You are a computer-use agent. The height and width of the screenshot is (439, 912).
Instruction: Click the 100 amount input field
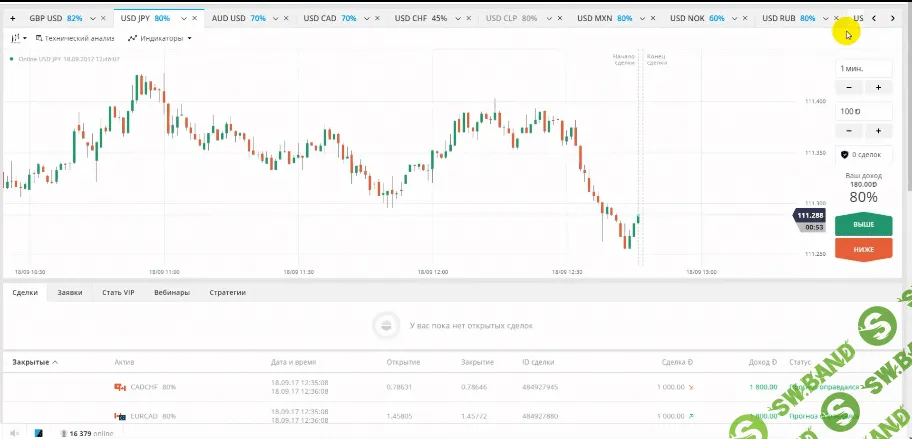tap(863, 111)
